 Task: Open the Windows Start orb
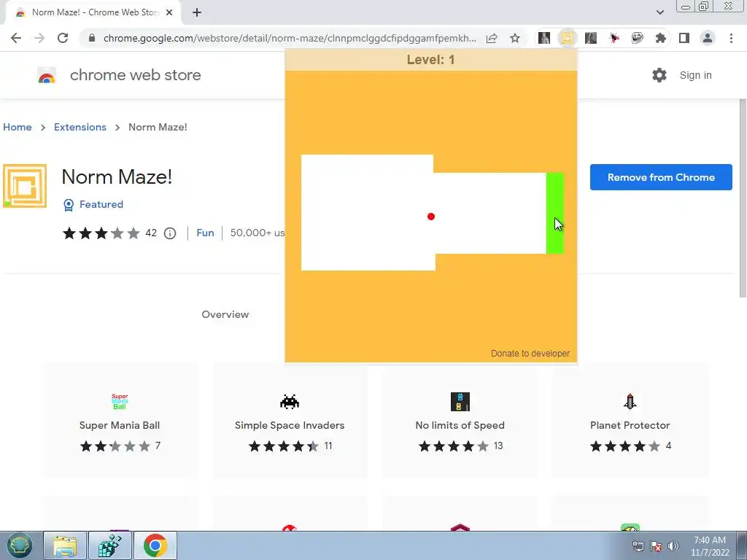pyautogui.click(x=19, y=545)
